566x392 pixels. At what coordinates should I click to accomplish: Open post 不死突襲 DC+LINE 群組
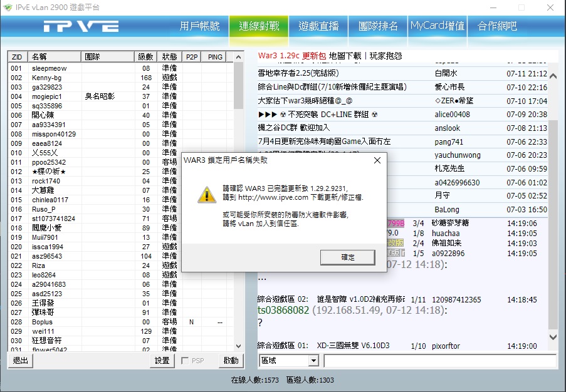[x=318, y=115]
